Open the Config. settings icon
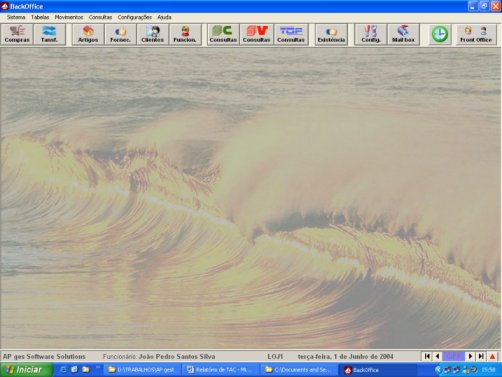 [x=371, y=34]
